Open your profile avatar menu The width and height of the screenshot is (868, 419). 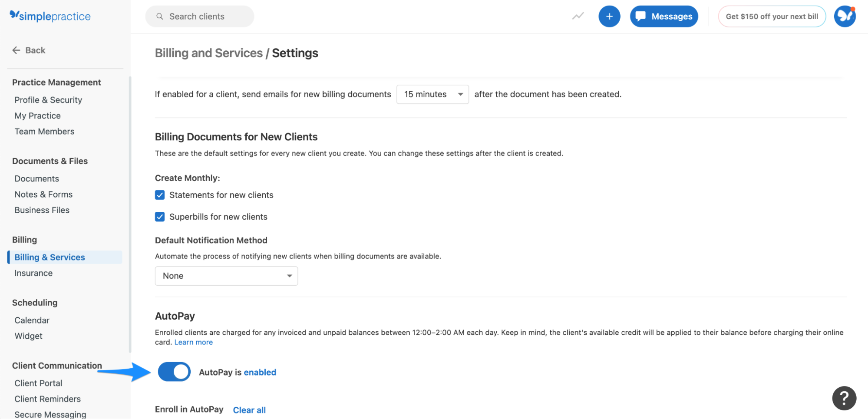click(845, 16)
